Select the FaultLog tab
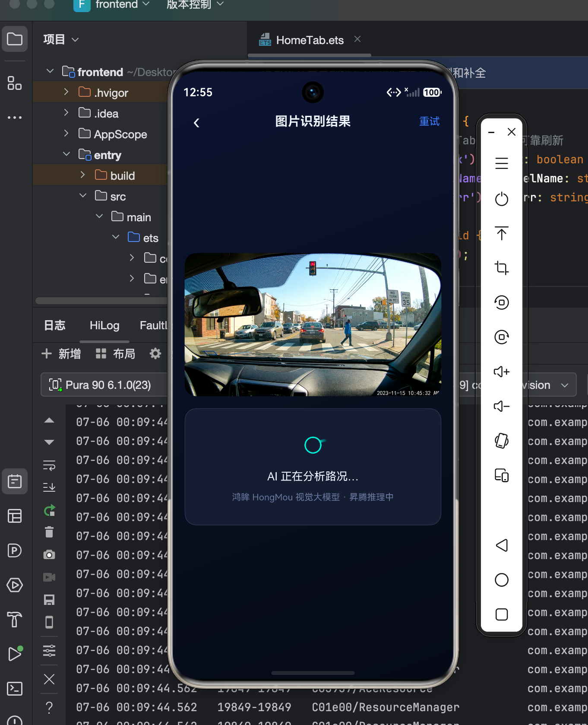The height and width of the screenshot is (725, 588). [x=153, y=325]
